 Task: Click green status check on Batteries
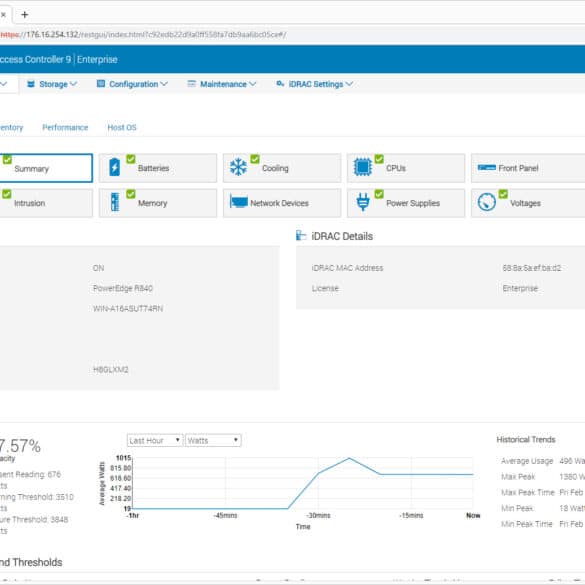tap(131, 159)
